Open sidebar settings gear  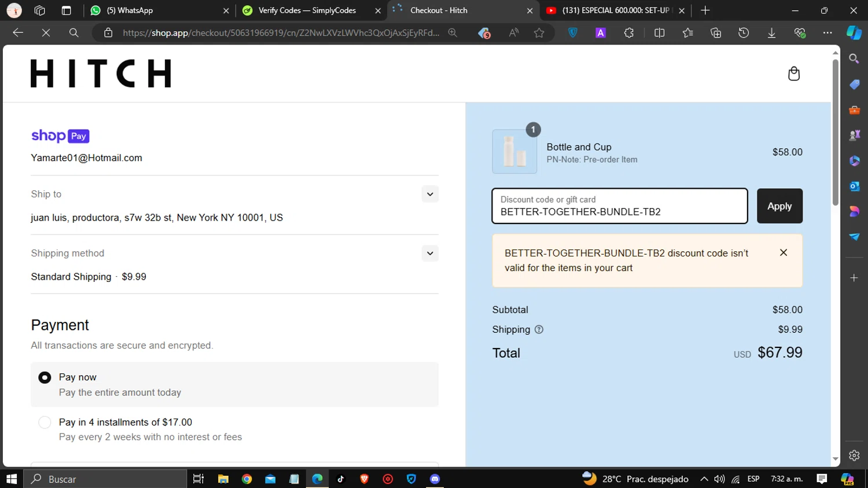pos(854,456)
